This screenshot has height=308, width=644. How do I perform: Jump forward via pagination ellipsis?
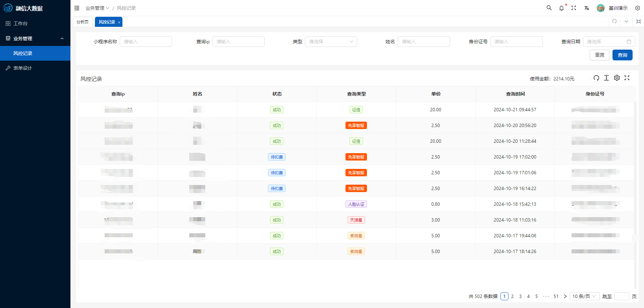pos(546,296)
